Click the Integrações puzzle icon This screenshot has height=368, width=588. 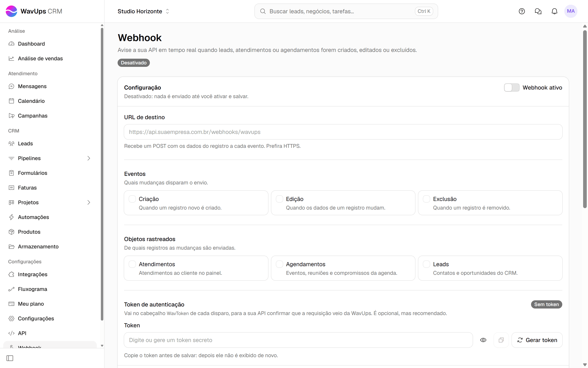coord(11,274)
